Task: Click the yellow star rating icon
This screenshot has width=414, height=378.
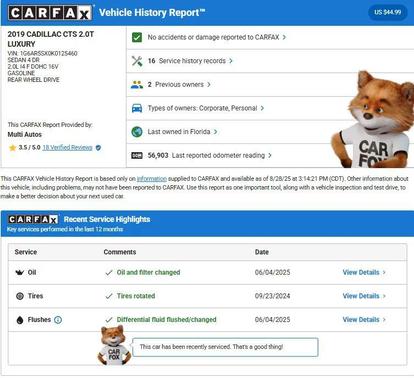Action: (13, 148)
